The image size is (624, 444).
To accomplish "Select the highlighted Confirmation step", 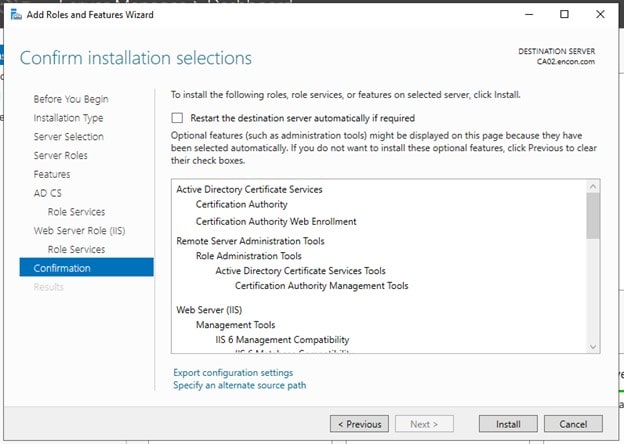I will [62, 268].
